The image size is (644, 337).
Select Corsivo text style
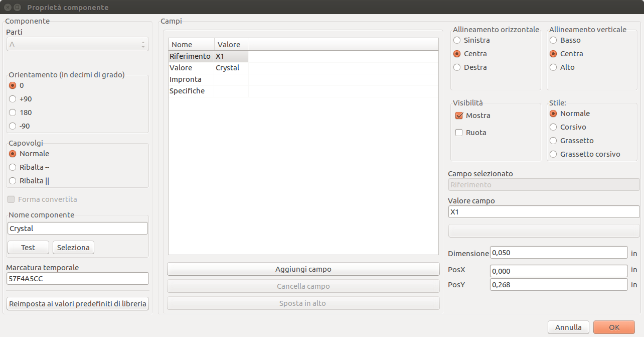pyautogui.click(x=553, y=127)
